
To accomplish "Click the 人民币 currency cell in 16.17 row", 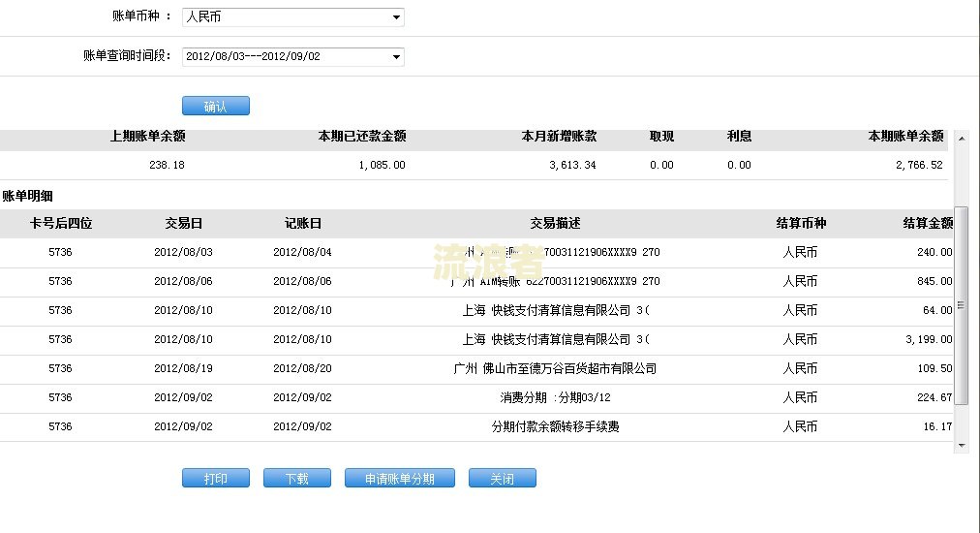I will (800, 426).
